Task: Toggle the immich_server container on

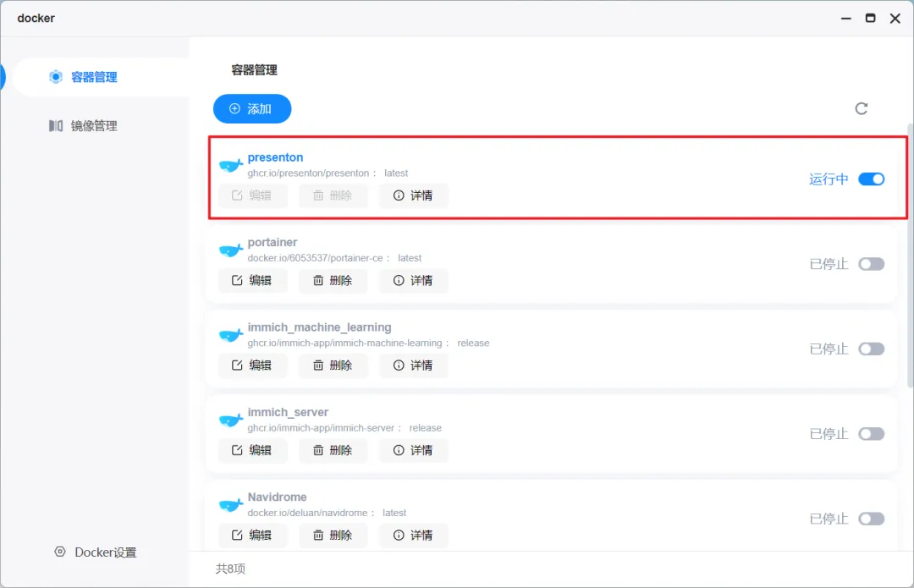Action: click(x=872, y=434)
